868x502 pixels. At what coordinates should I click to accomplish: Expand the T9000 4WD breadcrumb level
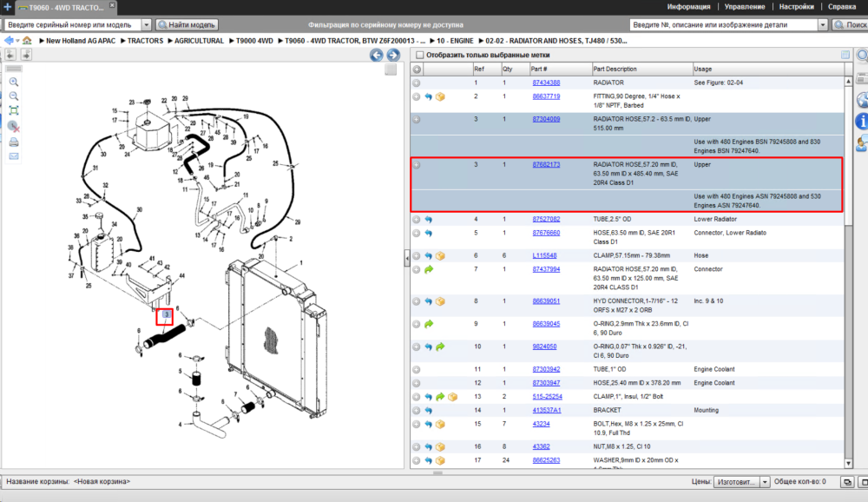232,41
